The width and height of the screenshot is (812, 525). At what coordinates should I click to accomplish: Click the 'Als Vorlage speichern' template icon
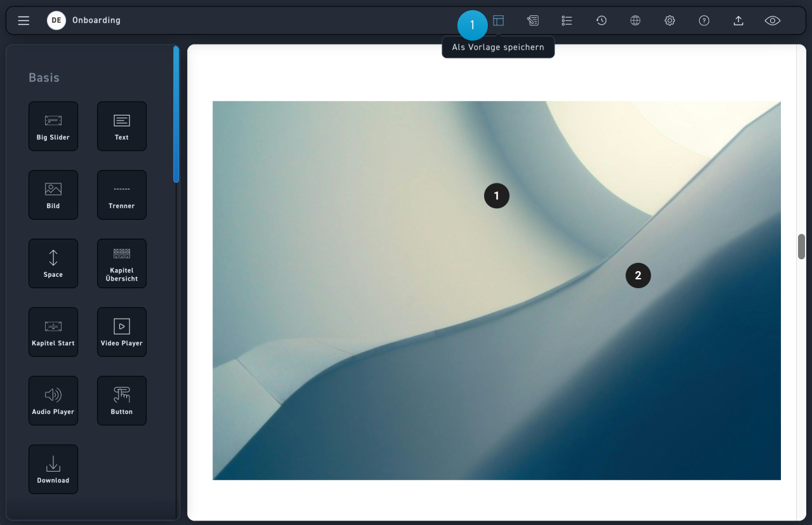click(x=499, y=20)
